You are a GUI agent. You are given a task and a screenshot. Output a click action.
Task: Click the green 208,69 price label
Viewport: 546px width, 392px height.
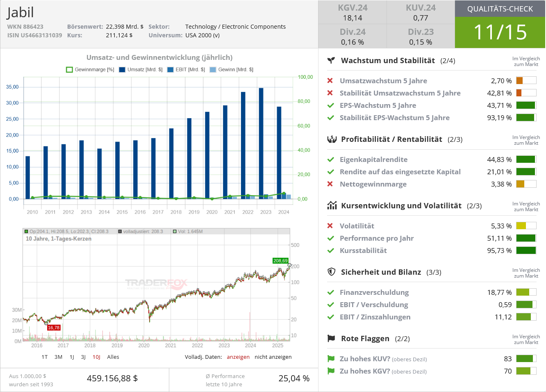[x=280, y=261]
